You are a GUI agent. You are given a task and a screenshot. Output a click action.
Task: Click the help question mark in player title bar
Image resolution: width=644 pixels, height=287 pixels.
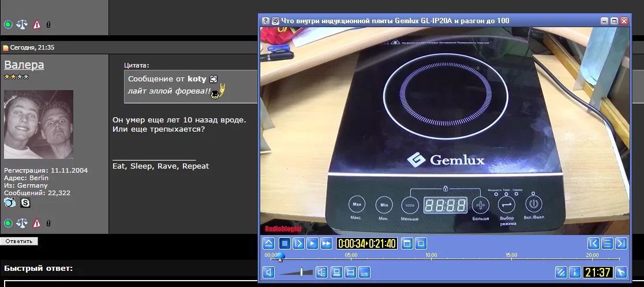pyautogui.click(x=265, y=21)
